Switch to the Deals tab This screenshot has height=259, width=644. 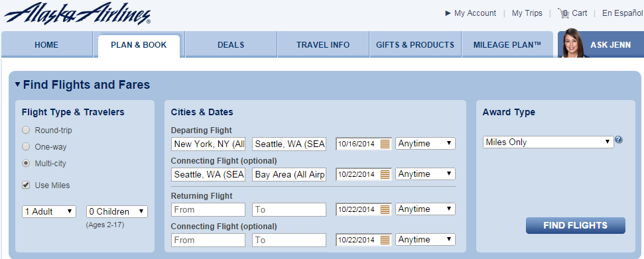tap(231, 45)
